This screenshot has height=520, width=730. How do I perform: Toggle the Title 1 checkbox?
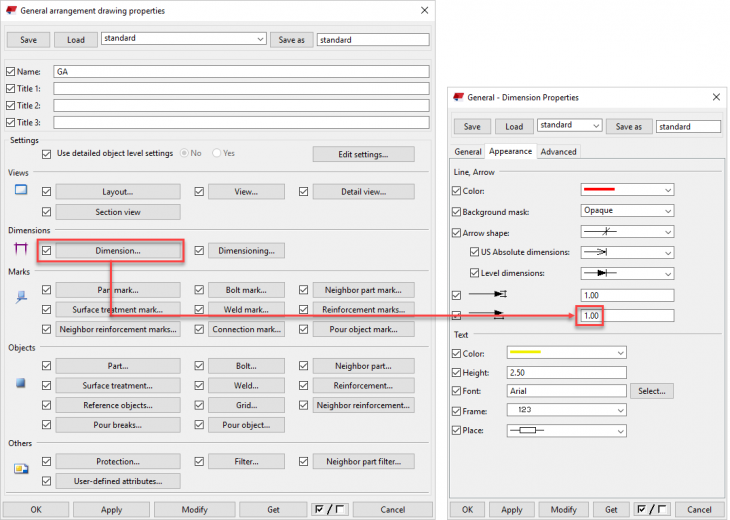click(11, 88)
